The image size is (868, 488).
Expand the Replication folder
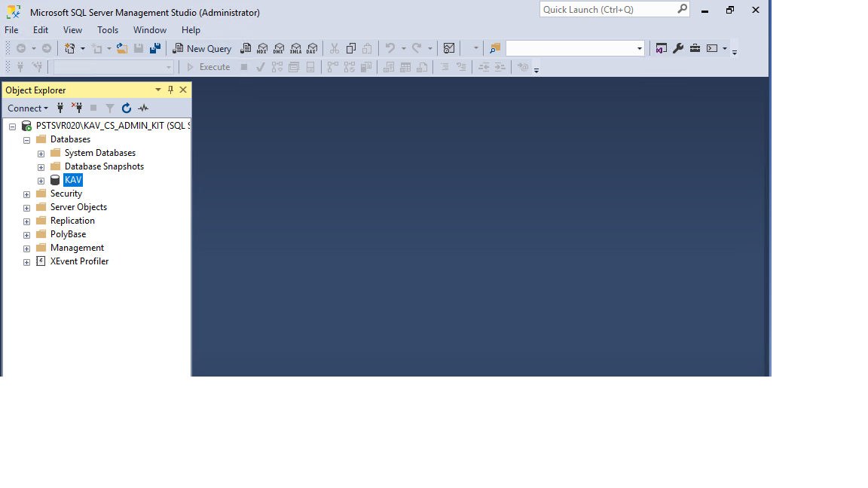click(26, 221)
